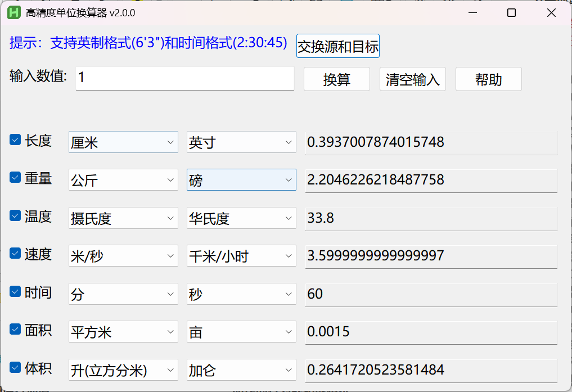The height and width of the screenshot is (392, 572).
Task: Open the 千米/小时 target speed dropdown
Action: tap(241, 256)
